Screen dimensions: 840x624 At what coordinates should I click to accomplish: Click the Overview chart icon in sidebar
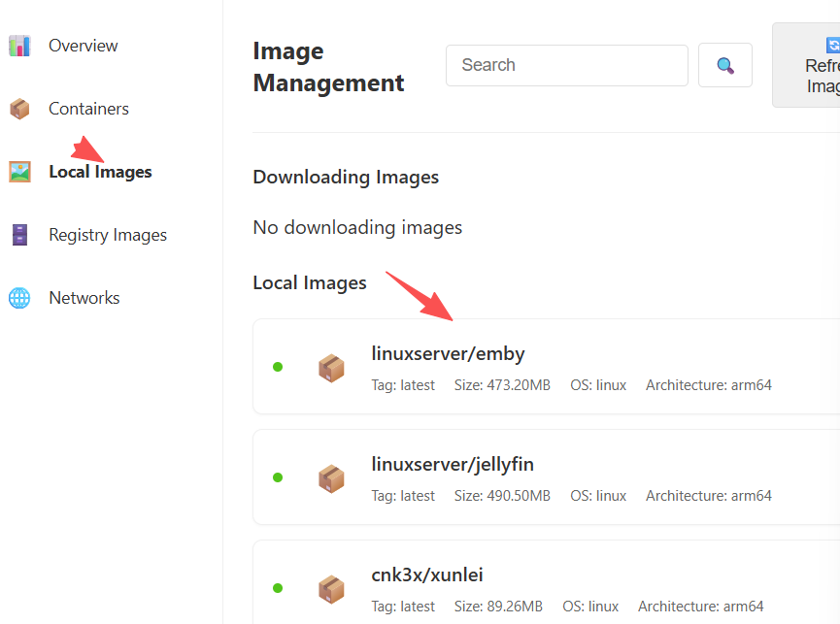tap(19, 46)
